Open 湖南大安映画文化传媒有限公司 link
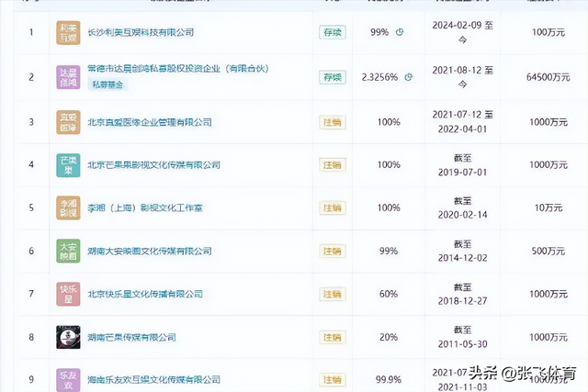This screenshot has height=392, width=588. (150, 252)
